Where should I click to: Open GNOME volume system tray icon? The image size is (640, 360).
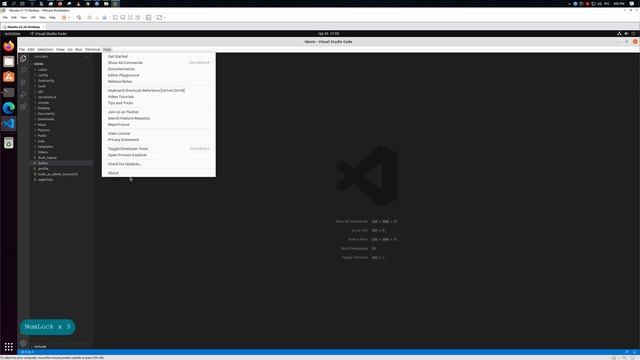click(x=627, y=33)
